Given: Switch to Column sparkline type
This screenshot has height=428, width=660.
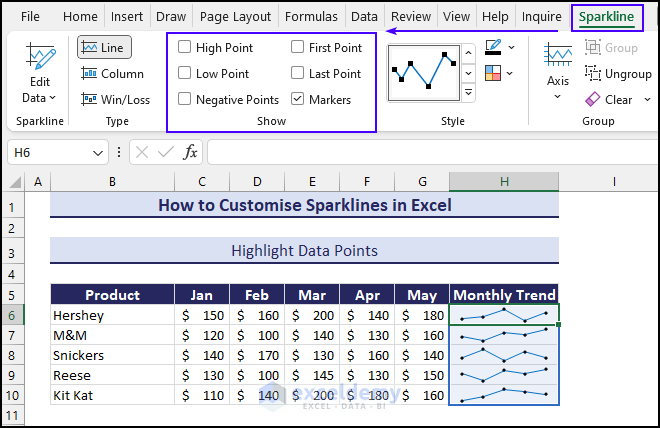Looking at the screenshot, I should coord(113,73).
